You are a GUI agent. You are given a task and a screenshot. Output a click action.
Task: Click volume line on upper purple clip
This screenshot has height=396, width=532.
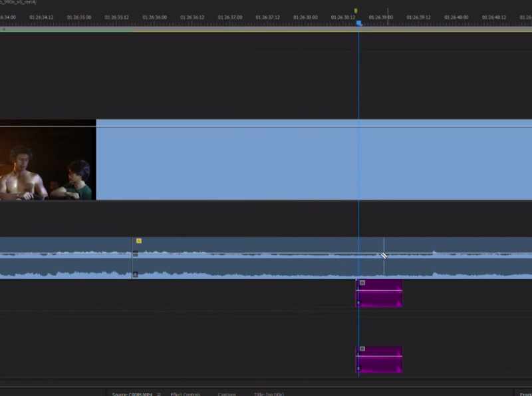click(x=379, y=290)
